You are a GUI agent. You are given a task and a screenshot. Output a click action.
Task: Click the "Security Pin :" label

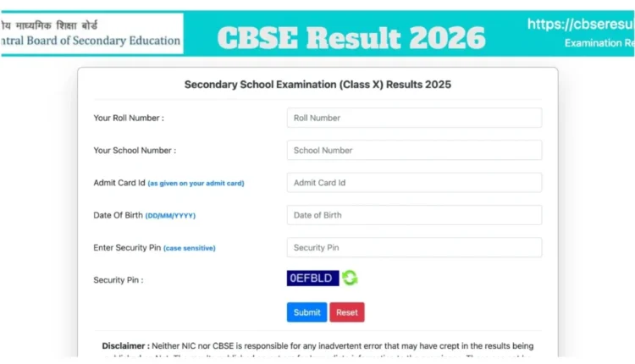(x=119, y=279)
